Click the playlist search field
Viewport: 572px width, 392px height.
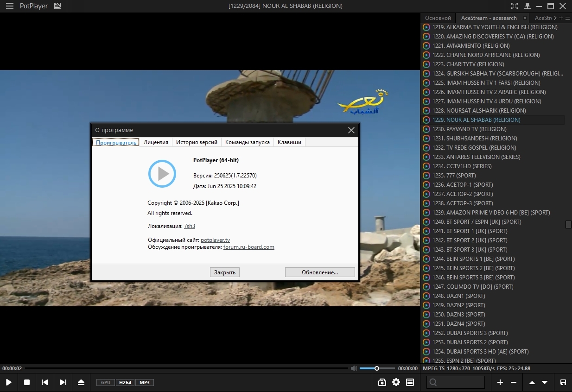tap(456, 382)
